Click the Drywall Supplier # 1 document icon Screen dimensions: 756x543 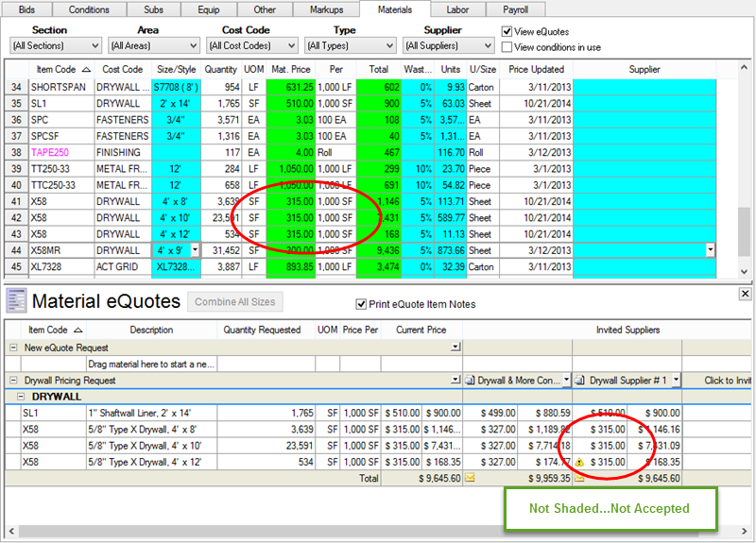(580, 381)
